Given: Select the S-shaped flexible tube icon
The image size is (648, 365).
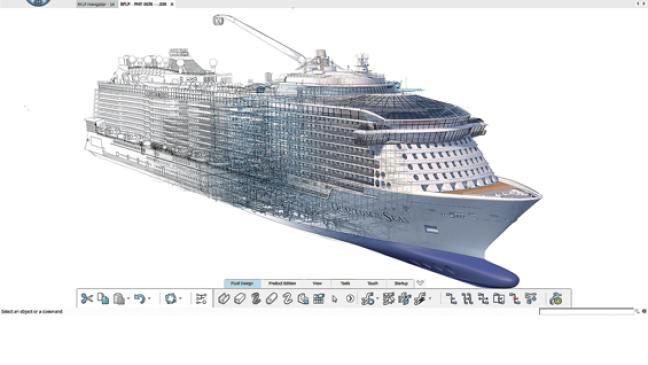Looking at the screenshot, I should [287, 298].
